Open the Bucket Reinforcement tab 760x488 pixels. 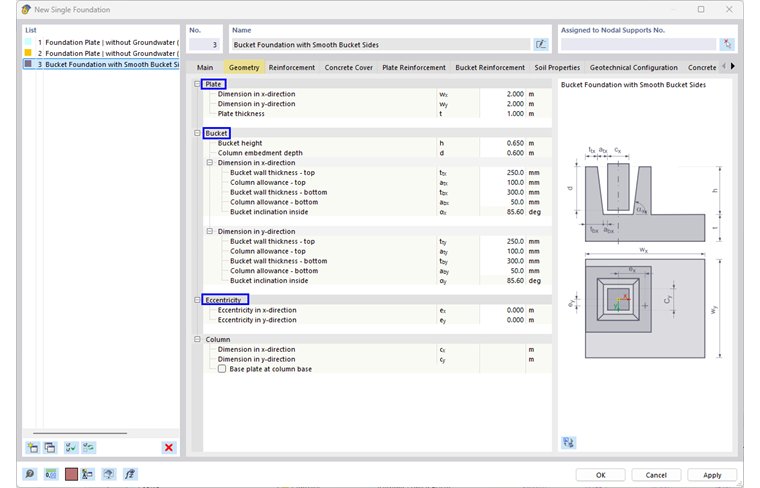(490, 67)
